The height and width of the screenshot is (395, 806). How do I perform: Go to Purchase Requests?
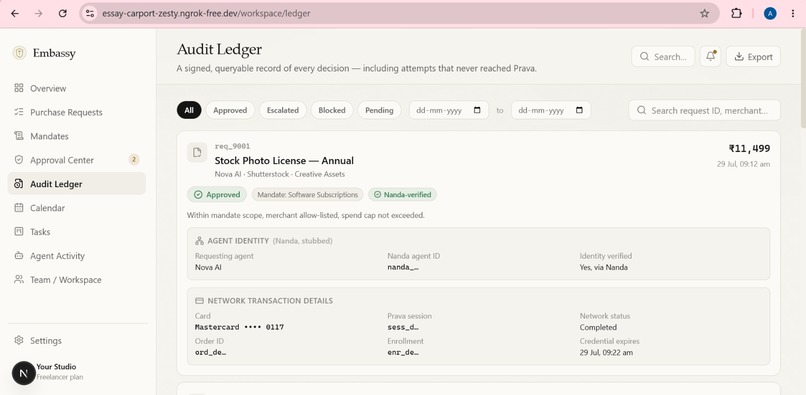tap(77, 112)
